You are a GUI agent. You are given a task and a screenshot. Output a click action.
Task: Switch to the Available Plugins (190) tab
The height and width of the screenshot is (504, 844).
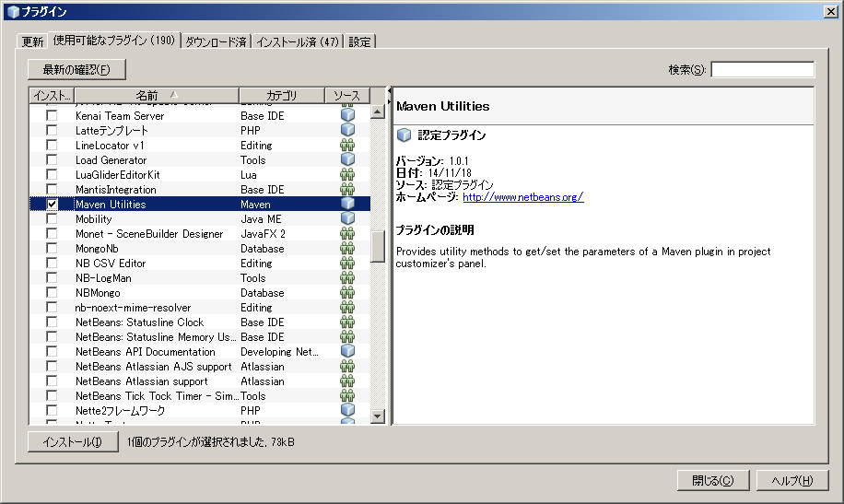114,41
